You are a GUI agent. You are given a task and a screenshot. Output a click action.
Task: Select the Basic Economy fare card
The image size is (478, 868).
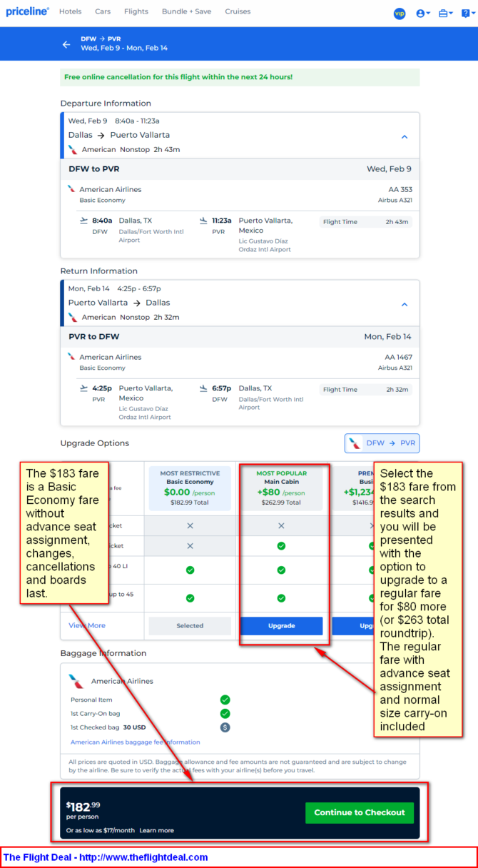click(x=190, y=488)
